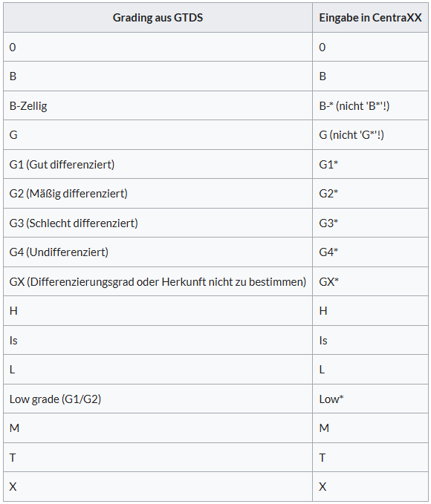The height and width of the screenshot is (504, 431).
Task: Click the 'G1 (Gut differenziert)' cell
Action: [158, 164]
